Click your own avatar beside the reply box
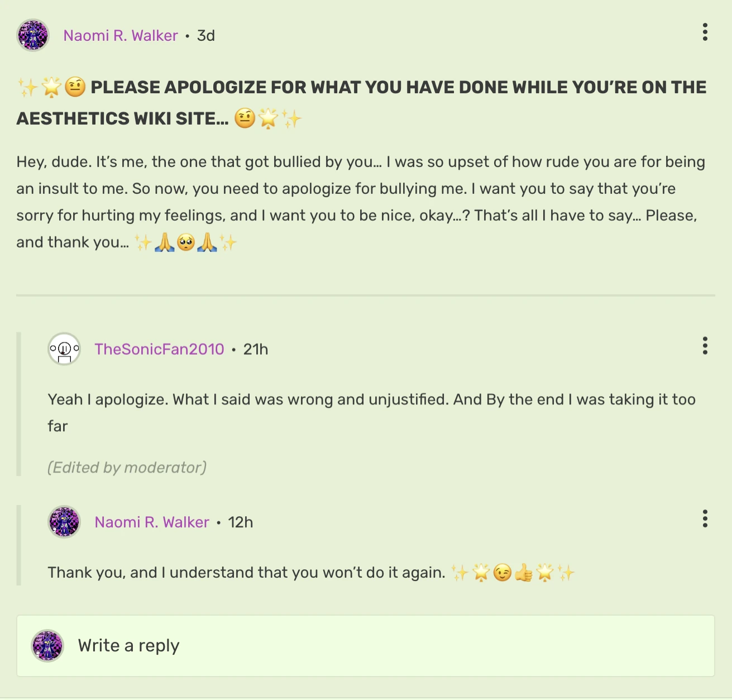Viewport: 732px width, 700px height. pyautogui.click(x=48, y=646)
